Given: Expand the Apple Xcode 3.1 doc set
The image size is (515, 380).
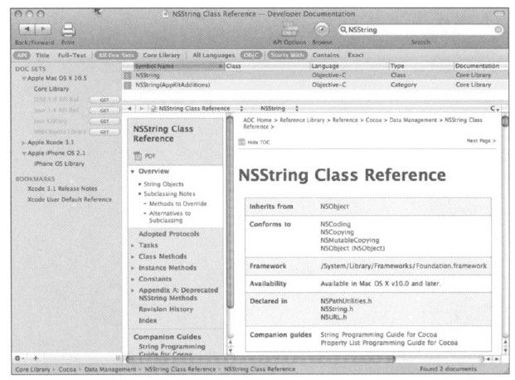Looking at the screenshot, I should tap(23, 143).
